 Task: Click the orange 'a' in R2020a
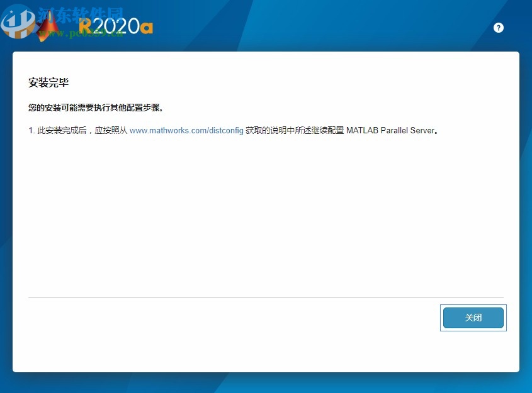146,26
